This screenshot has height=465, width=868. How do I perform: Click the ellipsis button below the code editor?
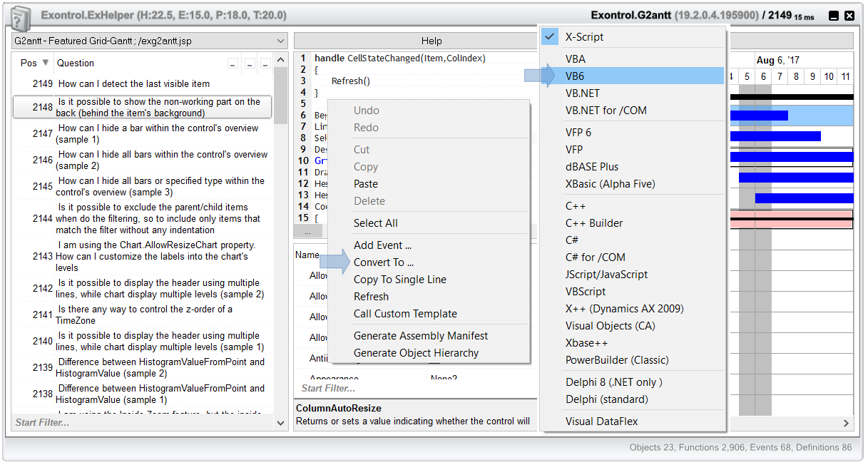tap(307, 232)
